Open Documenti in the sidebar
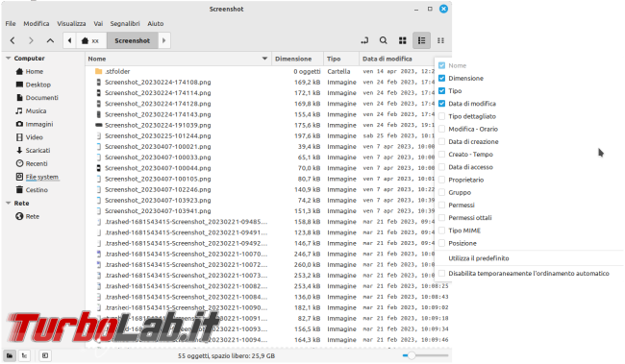The image size is (625, 364). click(37, 98)
